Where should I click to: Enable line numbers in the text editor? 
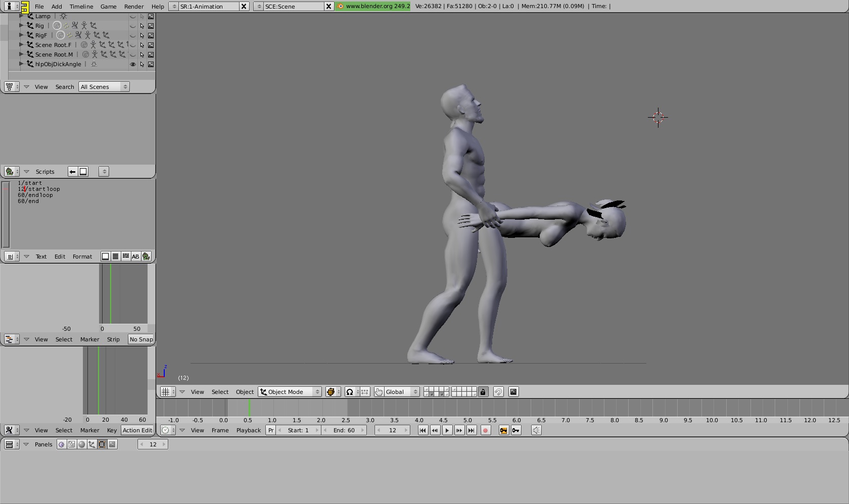(x=115, y=257)
